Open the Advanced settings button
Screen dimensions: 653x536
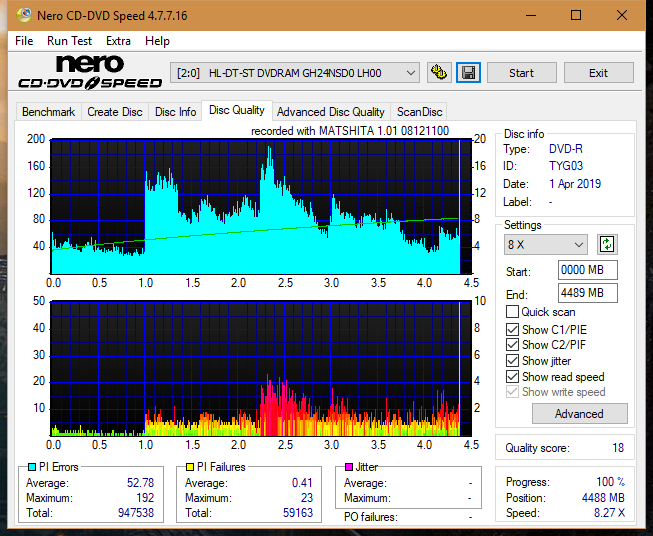(x=579, y=414)
